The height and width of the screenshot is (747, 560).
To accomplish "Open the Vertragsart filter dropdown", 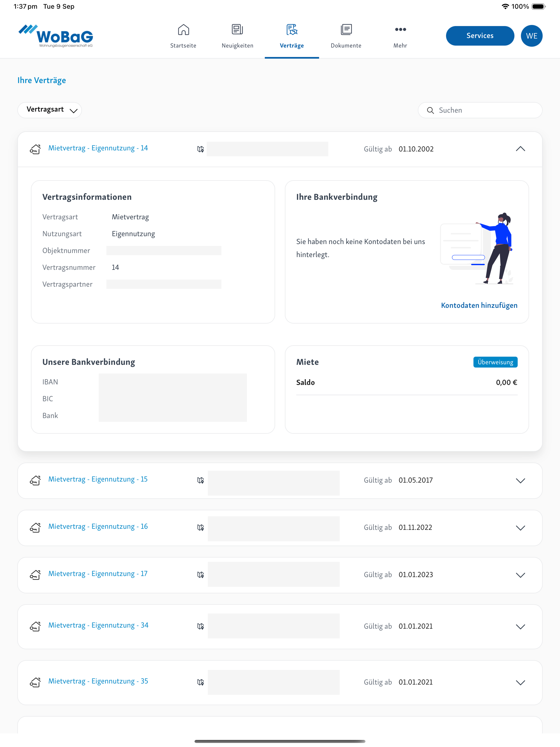I will coord(50,110).
